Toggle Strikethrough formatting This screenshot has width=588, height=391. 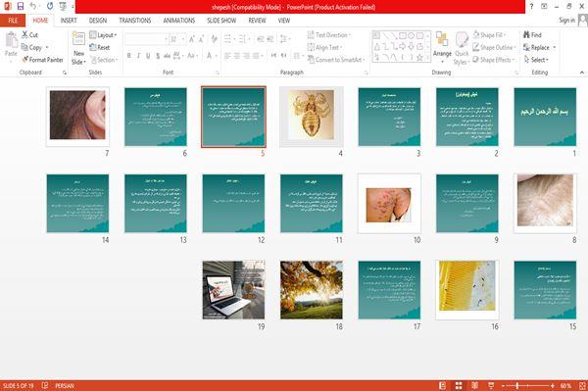tap(167, 56)
